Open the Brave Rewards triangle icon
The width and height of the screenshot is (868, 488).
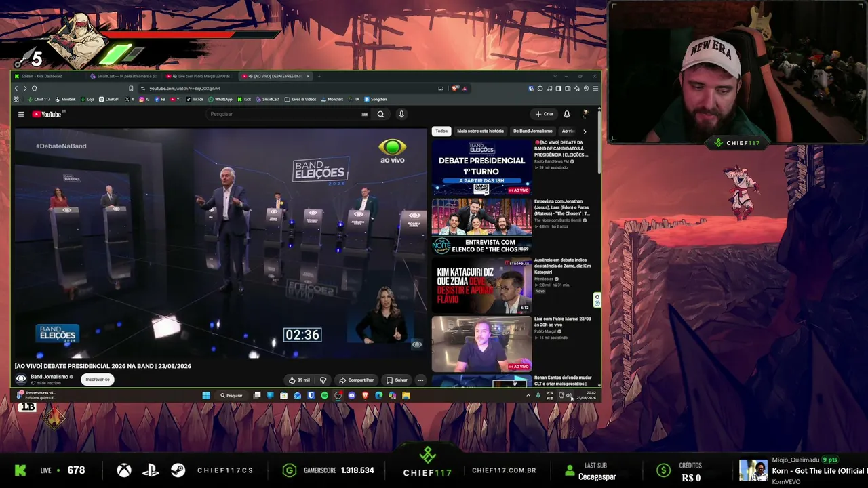(x=465, y=88)
